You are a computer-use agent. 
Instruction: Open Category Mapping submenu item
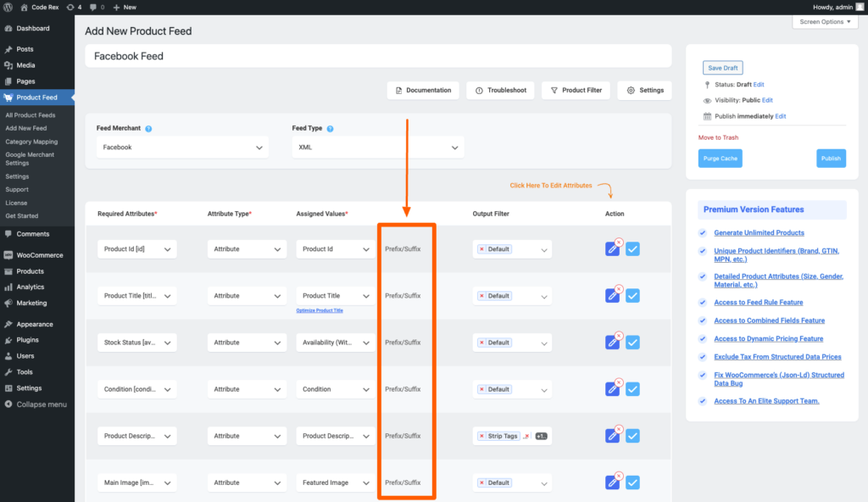31,142
